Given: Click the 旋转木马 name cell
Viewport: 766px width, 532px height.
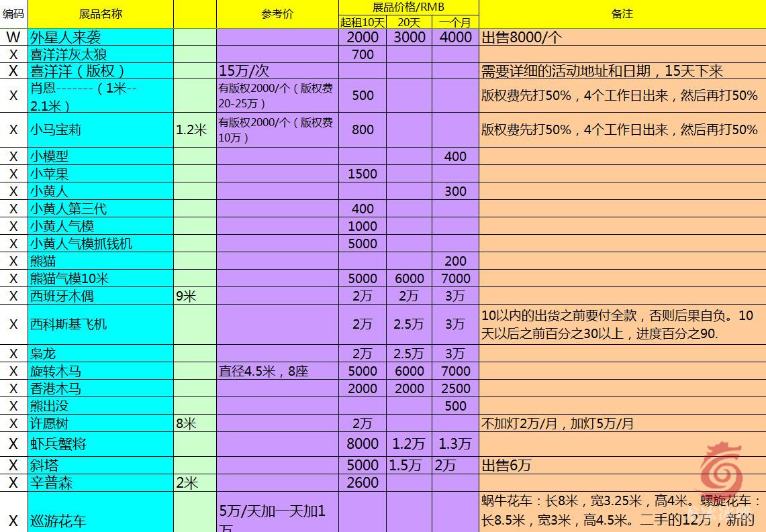Looking at the screenshot, I should click(x=101, y=371).
